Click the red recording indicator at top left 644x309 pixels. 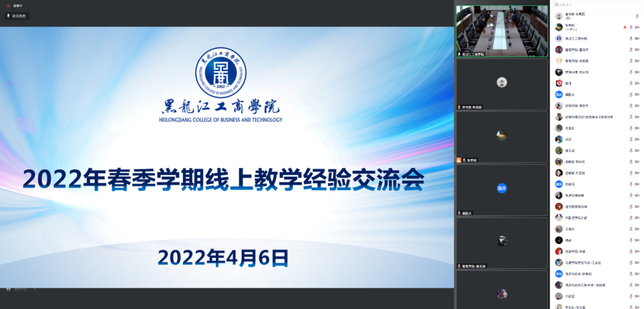[8, 5]
